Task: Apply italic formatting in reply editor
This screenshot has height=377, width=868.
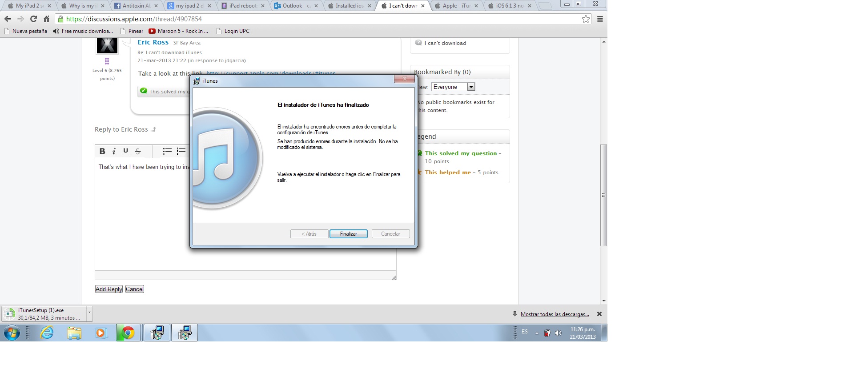Action: 114,151
